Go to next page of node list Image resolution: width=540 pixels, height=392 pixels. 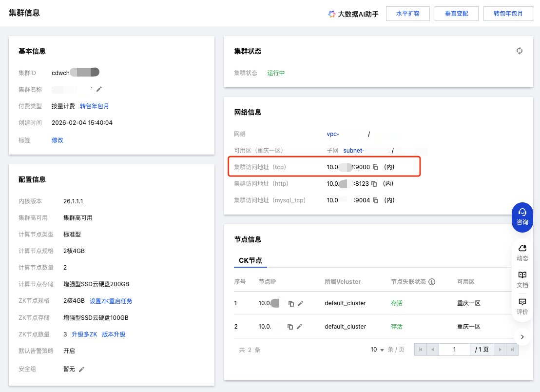[500, 350]
